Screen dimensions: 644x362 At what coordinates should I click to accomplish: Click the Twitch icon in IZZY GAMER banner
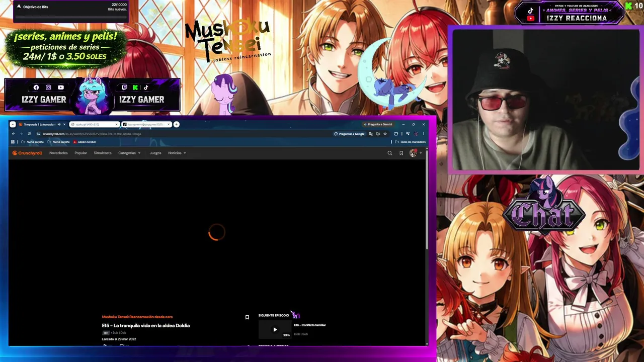tap(124, 87)
